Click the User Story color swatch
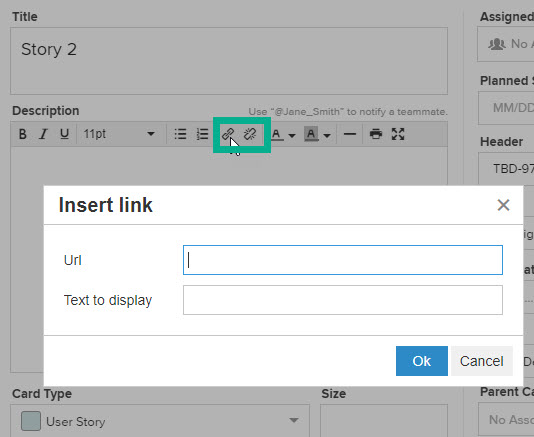This screenshot has height=437, width=534. click(31, 421)
